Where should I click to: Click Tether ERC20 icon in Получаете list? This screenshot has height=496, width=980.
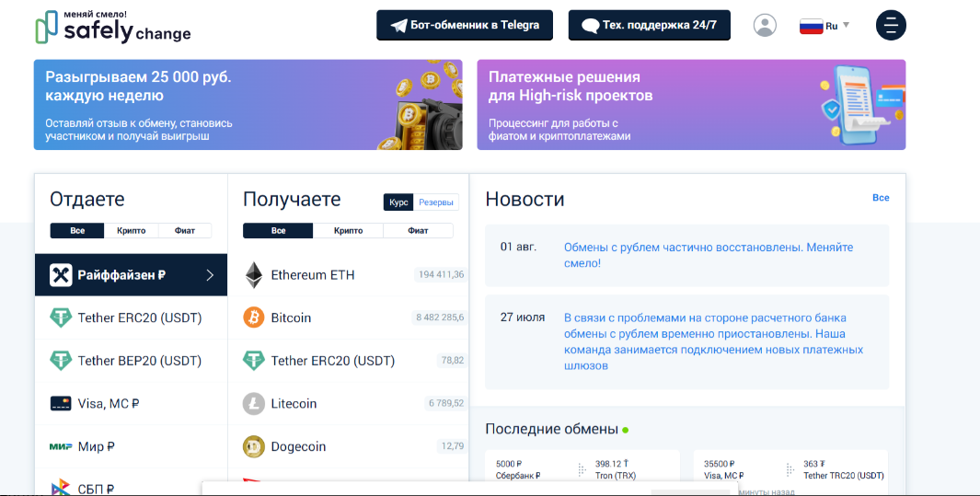point(254,361)
